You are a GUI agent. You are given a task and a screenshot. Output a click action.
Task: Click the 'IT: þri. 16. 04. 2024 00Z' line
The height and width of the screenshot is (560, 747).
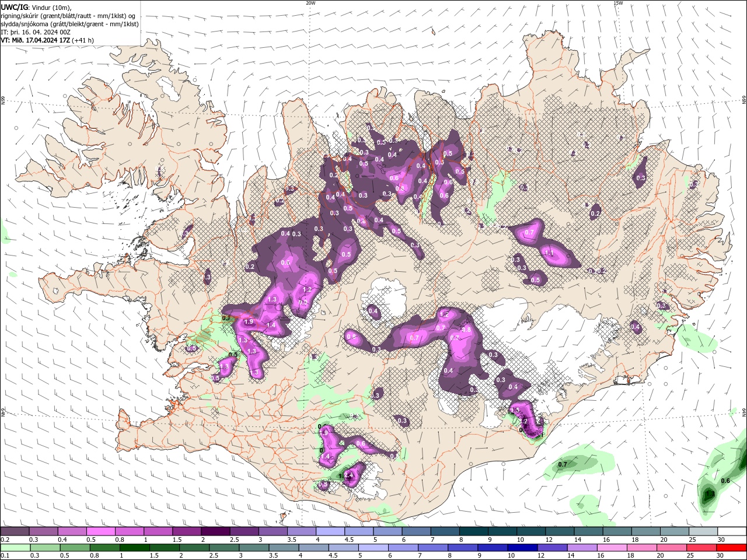(x=36, y=32)
